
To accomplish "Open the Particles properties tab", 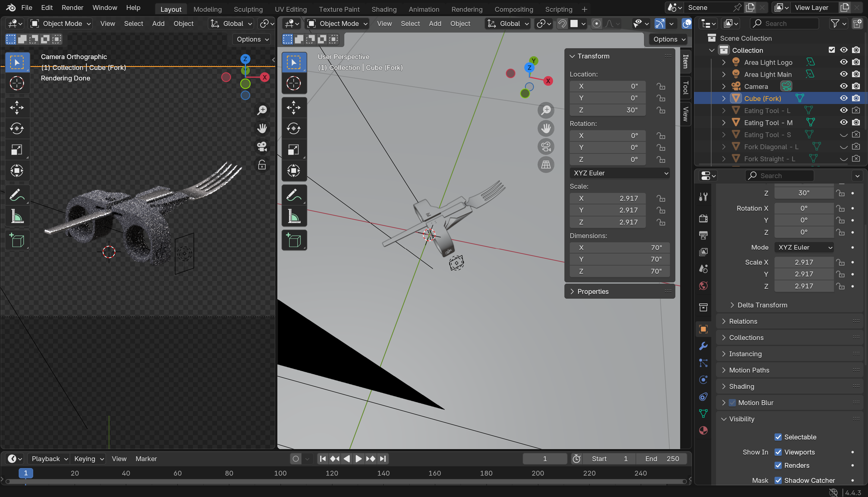I will click(703, 363).
